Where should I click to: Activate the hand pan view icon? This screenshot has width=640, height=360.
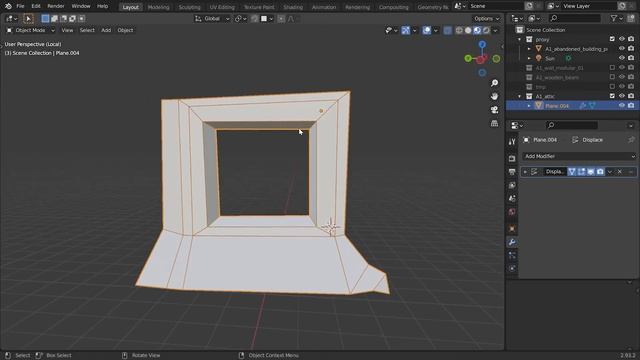tap(494, 97)
